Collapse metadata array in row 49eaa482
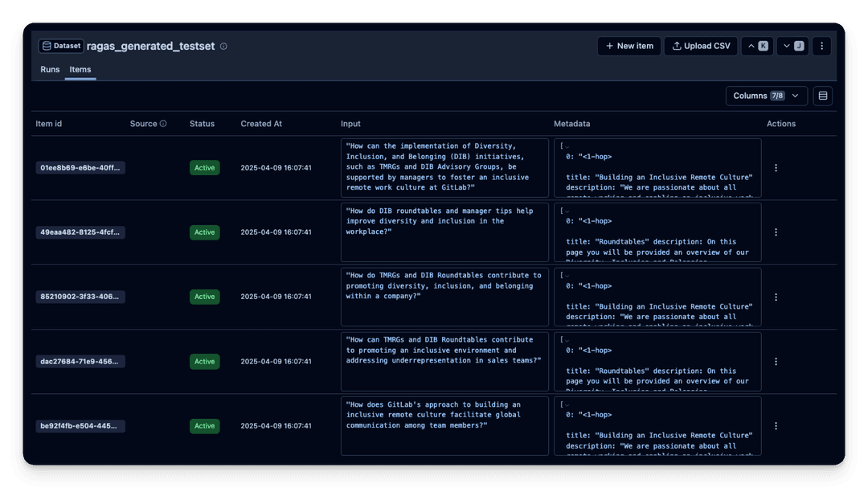 tap(567, 211)
